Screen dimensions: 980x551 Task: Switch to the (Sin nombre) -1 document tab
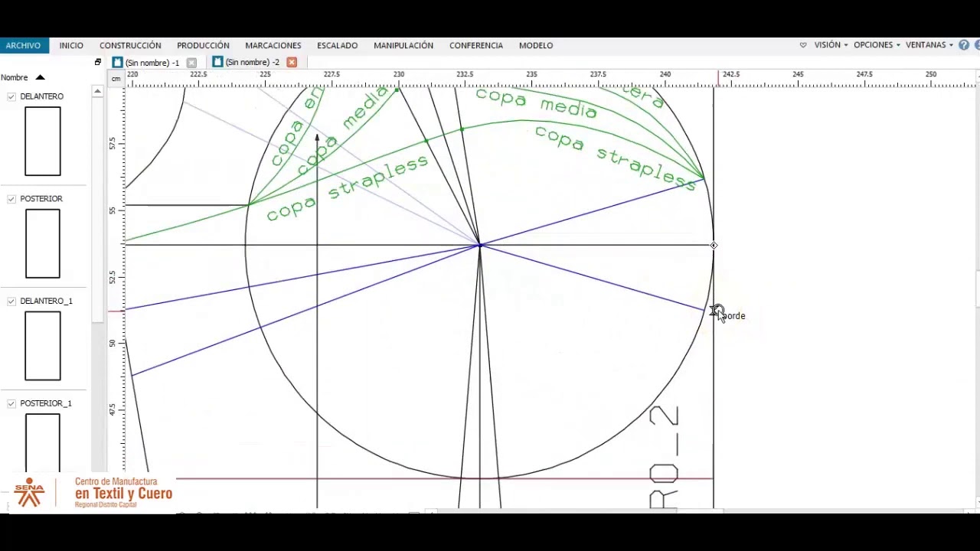[152, 63]
